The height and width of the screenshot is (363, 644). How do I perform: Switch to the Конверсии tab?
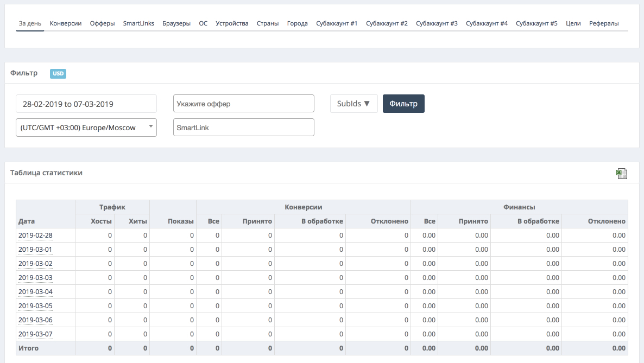click(66, 23)
